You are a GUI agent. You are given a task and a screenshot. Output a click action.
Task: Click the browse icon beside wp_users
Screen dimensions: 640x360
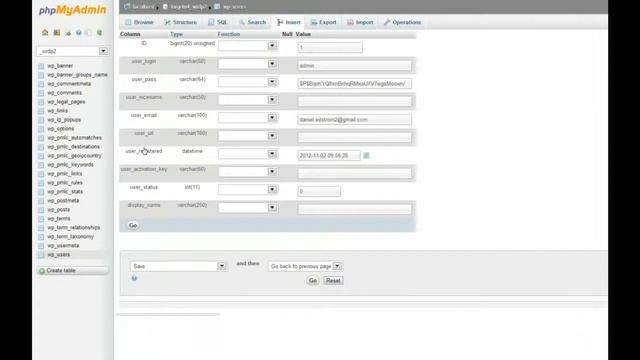[x=41, y=255]
